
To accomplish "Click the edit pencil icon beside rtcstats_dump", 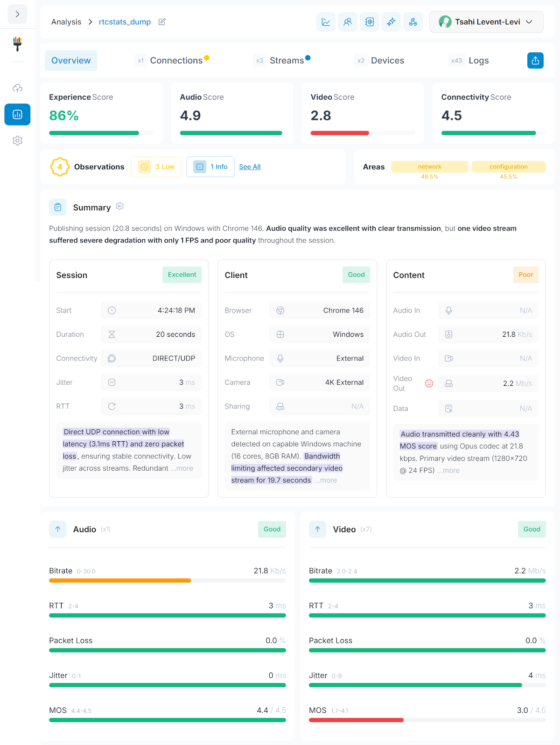I will pyautogui.click(x=162, y=22).
